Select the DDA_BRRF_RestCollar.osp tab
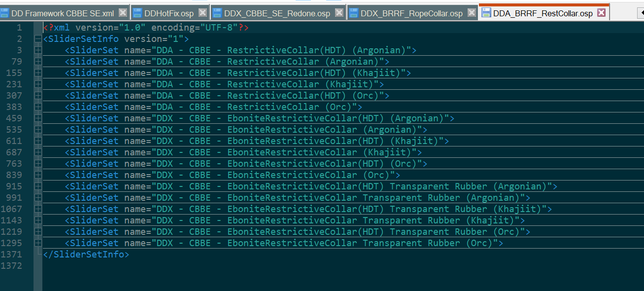This screenshot has width=644, height=291. 543,13
